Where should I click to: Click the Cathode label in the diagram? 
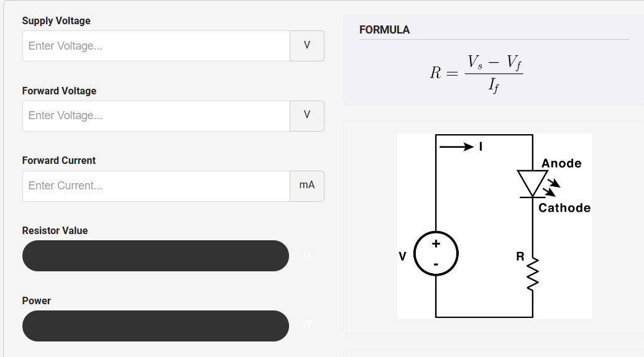coord(564,208)
